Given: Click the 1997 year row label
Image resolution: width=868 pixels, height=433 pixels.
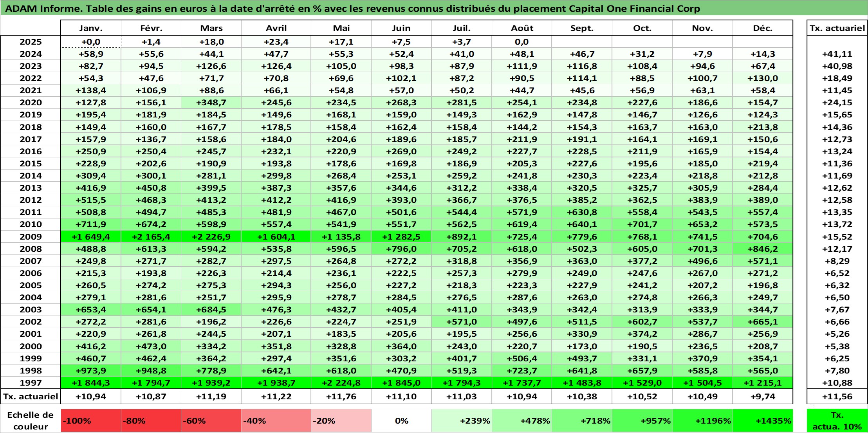Looking at the screenshot, I should (x=31, y=383).
